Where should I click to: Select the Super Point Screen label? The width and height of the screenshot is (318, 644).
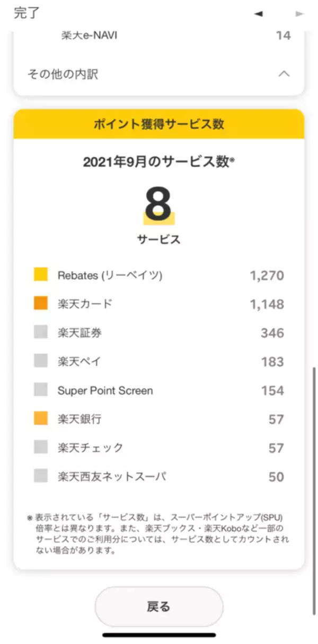tap(105, 391)
